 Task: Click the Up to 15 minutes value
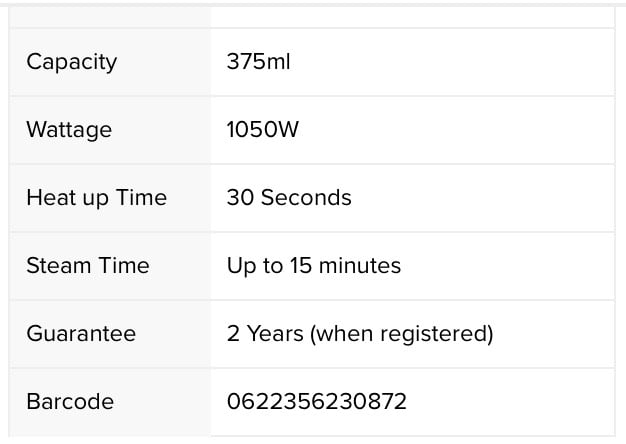pos(314,266)
